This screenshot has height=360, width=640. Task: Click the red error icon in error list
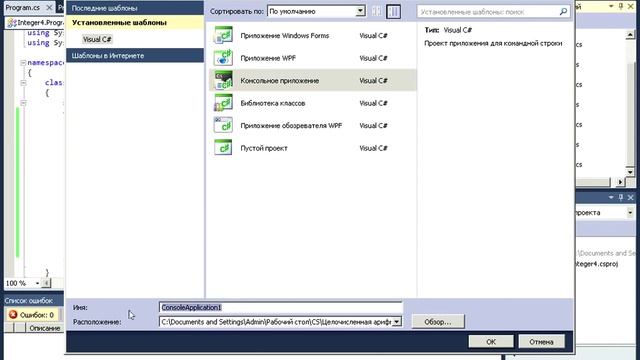pos(13,314)
